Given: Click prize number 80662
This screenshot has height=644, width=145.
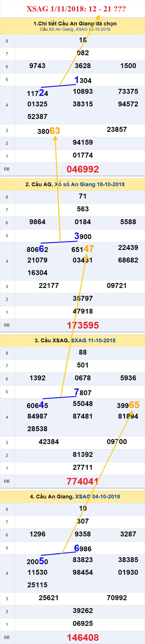Looking at the screenshot, I should point(37,249).
